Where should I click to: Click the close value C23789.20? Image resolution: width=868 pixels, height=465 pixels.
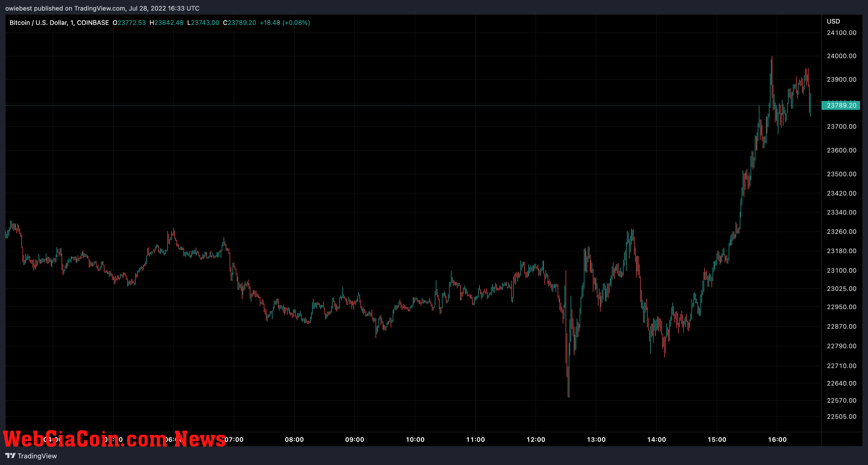point(239,22)
